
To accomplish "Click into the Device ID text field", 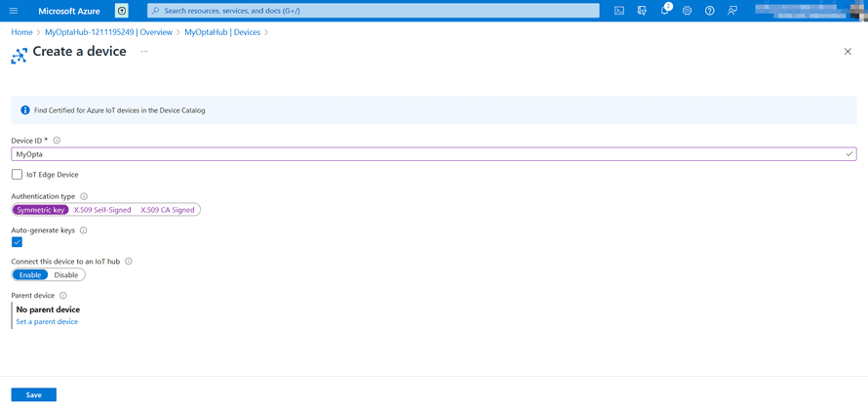I will coord(429,154).
